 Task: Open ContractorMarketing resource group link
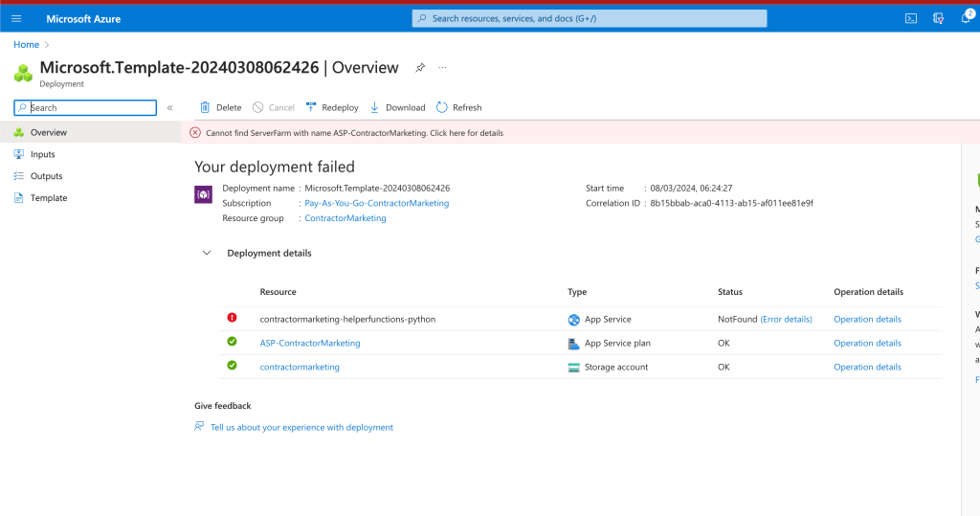[345, 218]
